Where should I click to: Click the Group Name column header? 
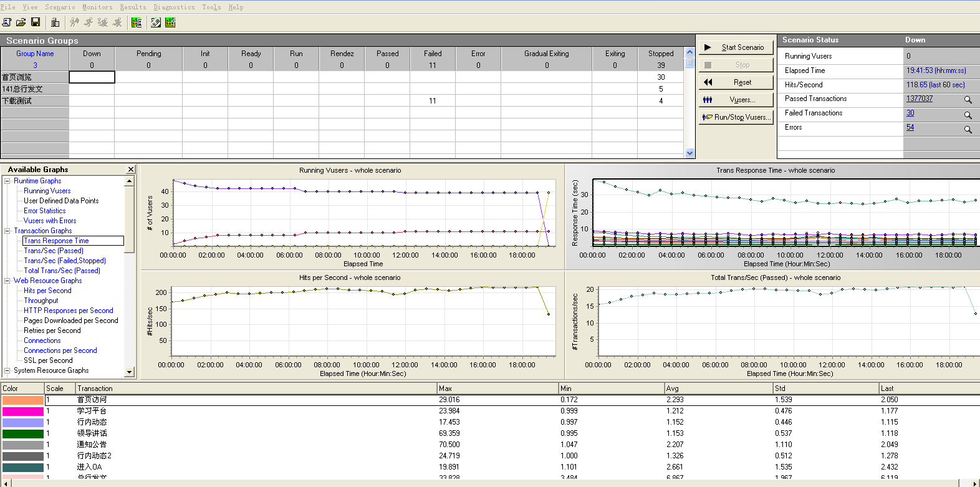pyautogui.click(x=35, y=54)
